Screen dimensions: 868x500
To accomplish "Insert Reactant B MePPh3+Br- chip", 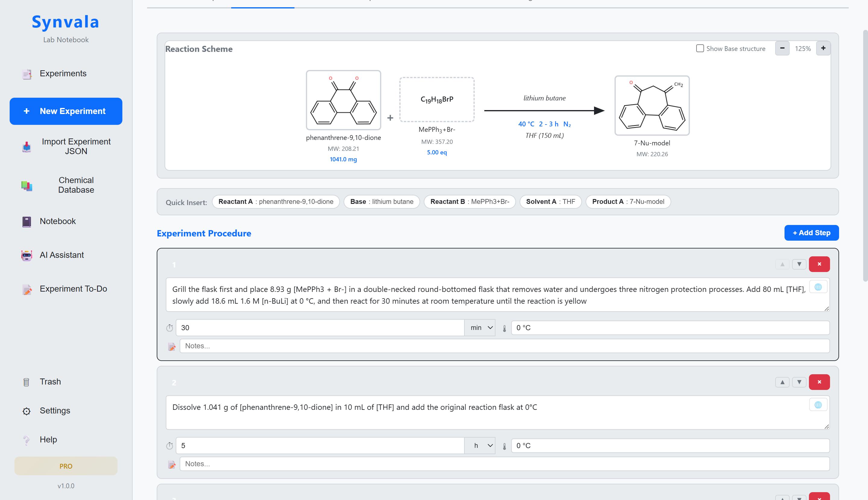I will [470, 201].
